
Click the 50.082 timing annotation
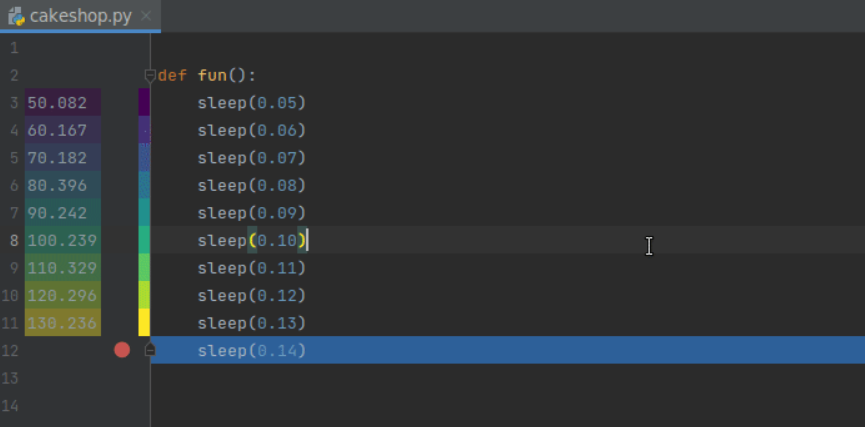pyautogui.click(x=57, y=103)
